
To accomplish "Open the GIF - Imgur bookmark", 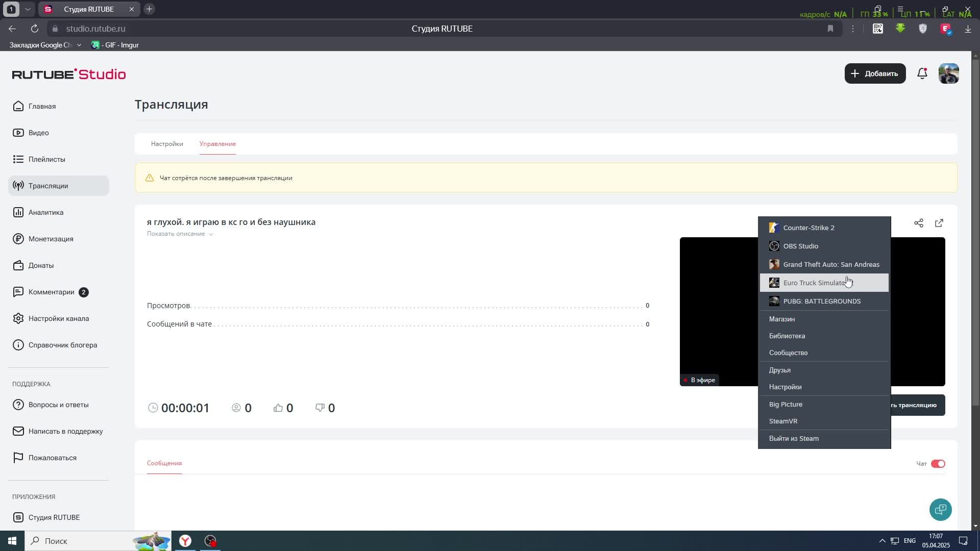I will pyautogui.click(x=115, y=45).
